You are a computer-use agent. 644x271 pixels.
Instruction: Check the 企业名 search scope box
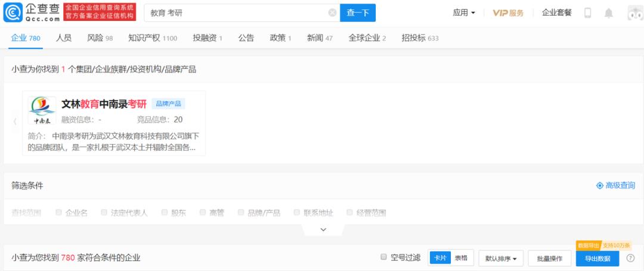click(x=59, y=212)
